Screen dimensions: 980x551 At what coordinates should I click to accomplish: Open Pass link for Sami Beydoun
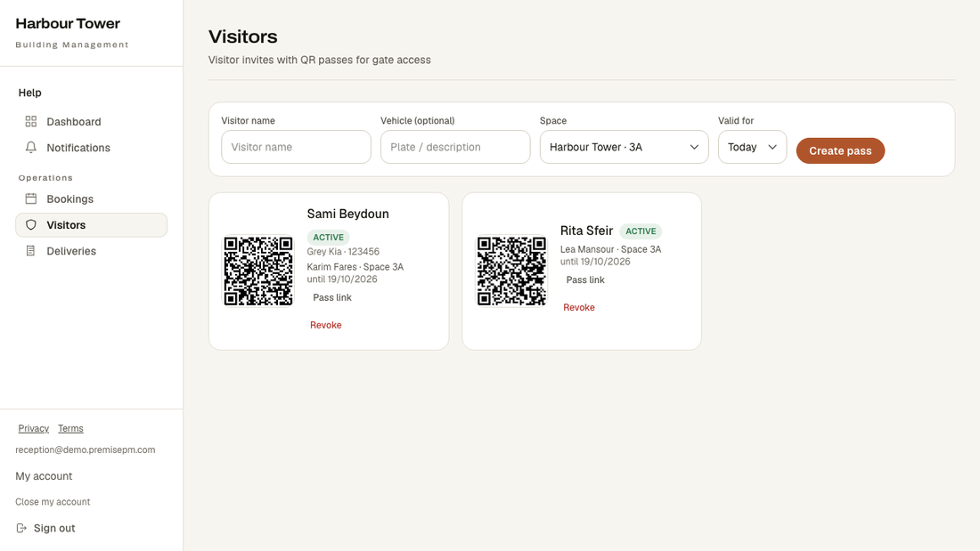click(332, 297)
